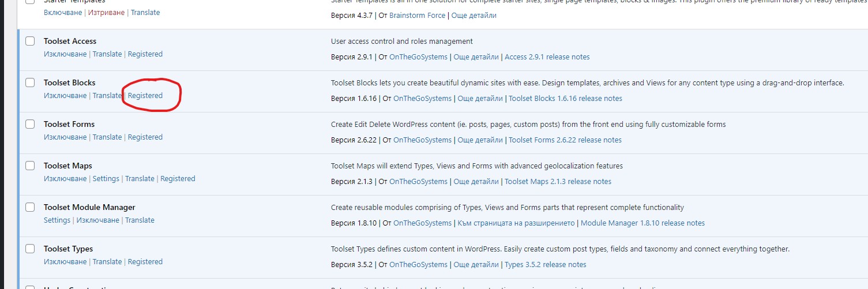Viewport: 868px width, 289px height.
Task: Click Registered under Toolset Forms
Action: click(145, 137)
